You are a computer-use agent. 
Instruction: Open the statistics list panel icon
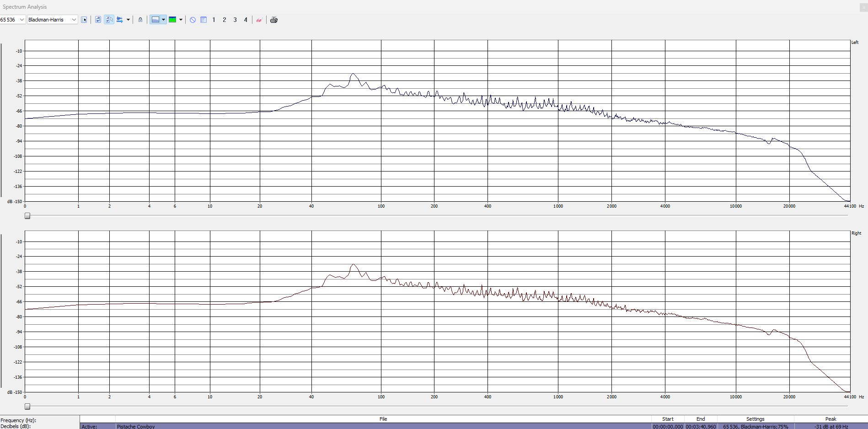tap(204, 20)
